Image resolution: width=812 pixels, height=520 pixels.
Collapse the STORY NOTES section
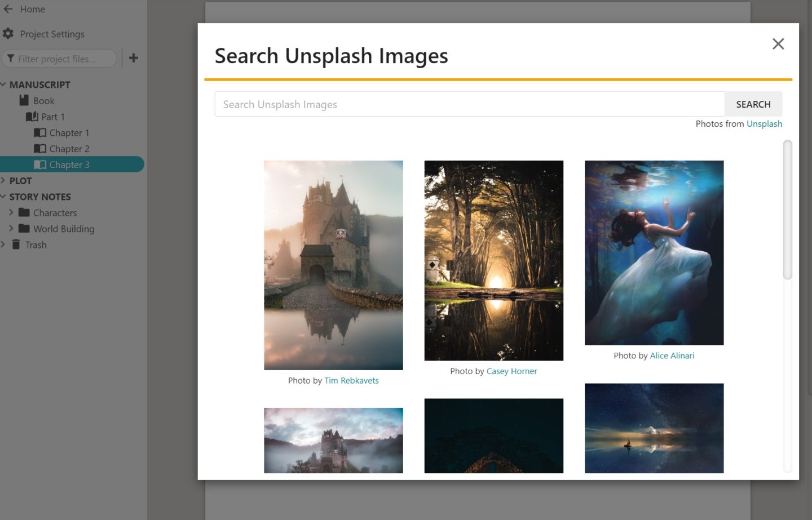pyautogui.click(x=3, y=197)
